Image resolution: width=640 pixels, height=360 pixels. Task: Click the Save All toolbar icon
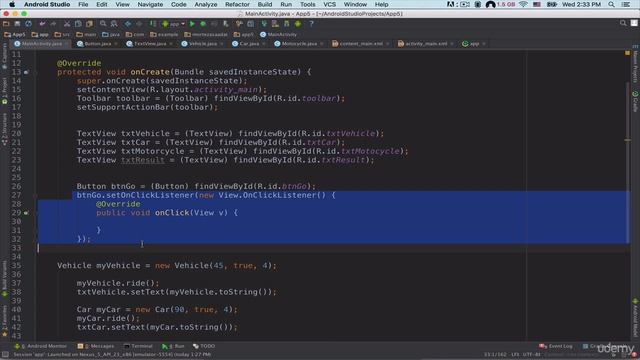17,24
